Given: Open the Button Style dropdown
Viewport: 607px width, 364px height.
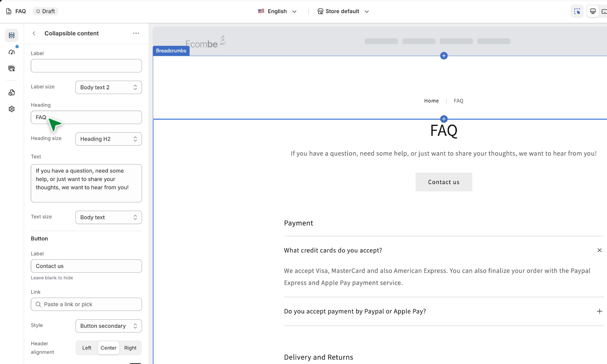Looking at the screenshot, I should point(108,326).
